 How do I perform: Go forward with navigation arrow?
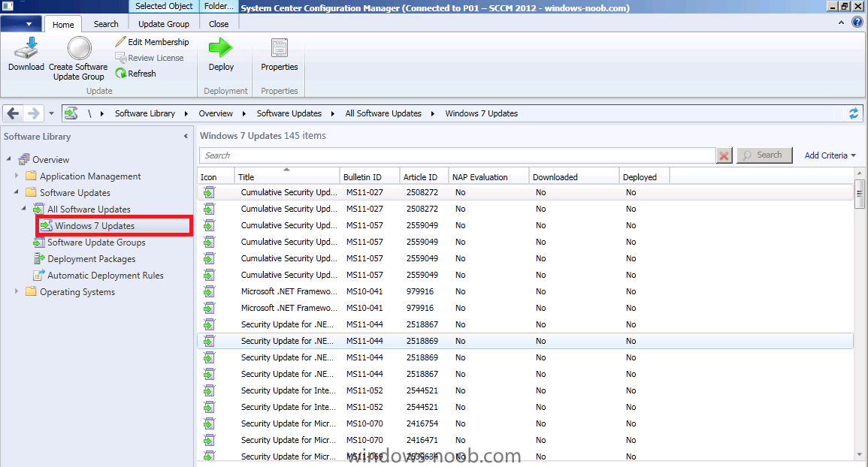(33, 113)
